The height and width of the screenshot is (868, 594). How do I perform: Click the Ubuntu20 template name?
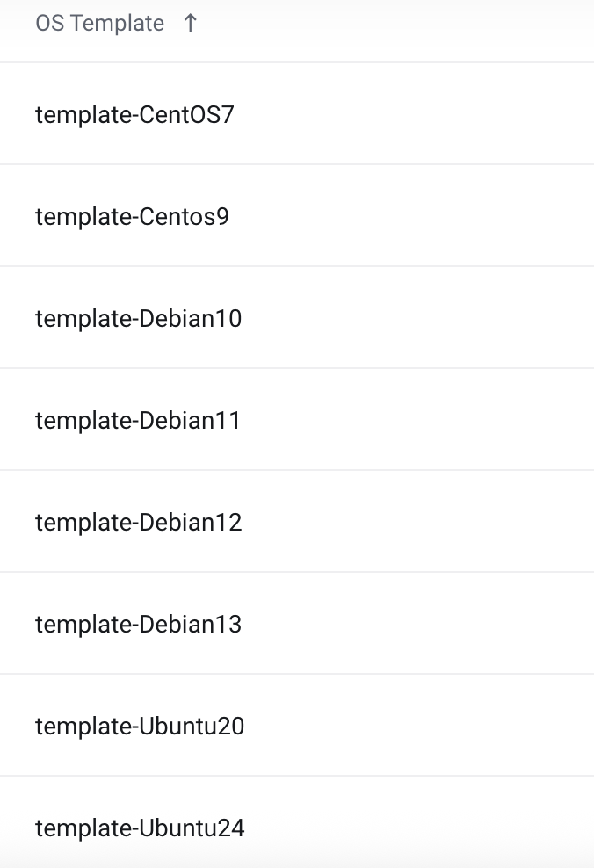(x=140, y=727)
